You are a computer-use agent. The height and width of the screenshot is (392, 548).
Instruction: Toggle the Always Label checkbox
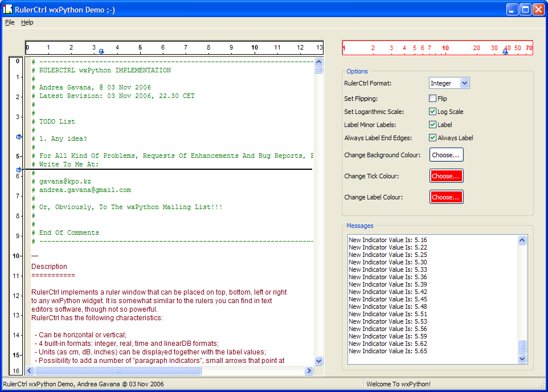(x=433, y=138)
